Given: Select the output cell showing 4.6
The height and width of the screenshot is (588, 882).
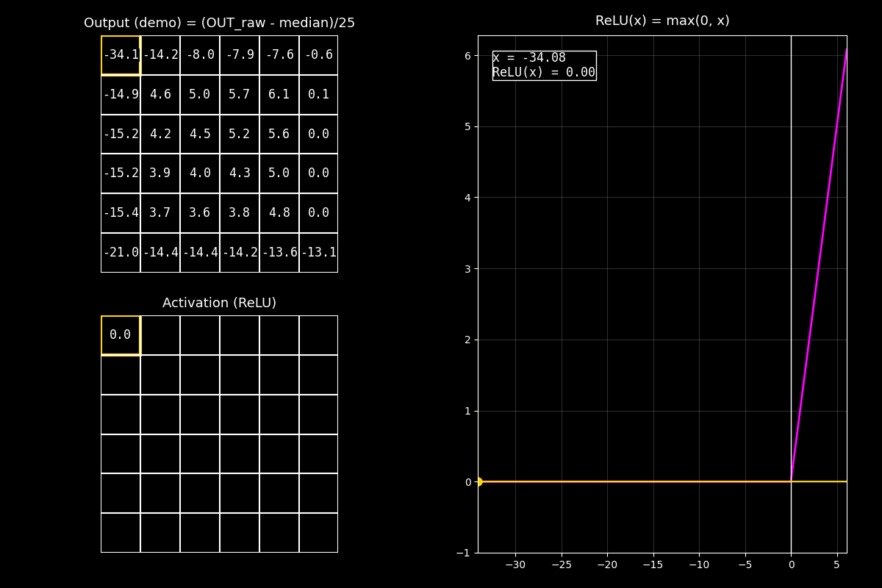Looking at the screenshot, I should [x=160, y=95].
